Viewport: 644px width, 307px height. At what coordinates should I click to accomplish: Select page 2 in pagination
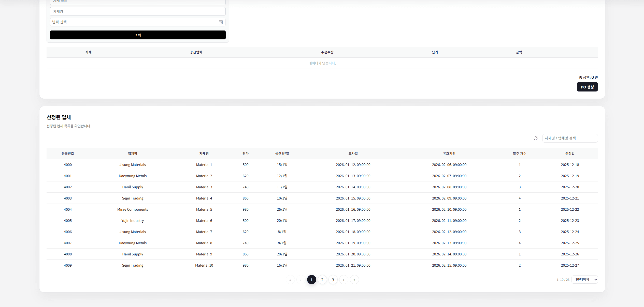point(322,280)
